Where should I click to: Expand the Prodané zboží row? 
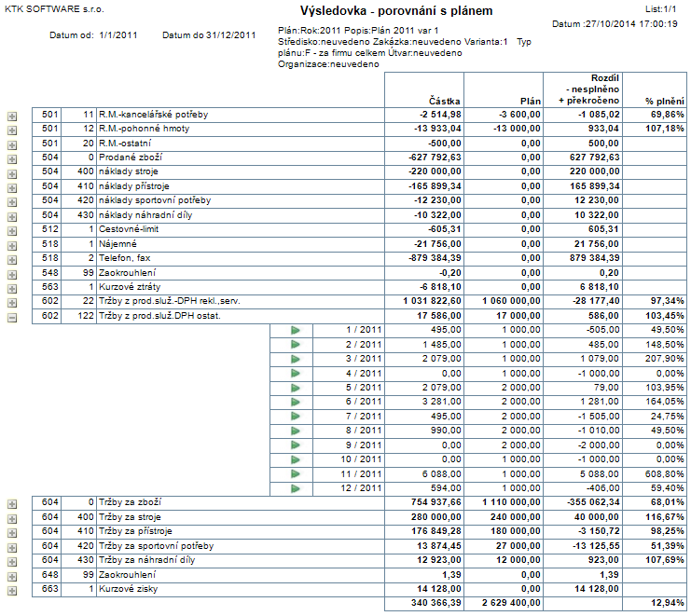(x=12, y=158)
